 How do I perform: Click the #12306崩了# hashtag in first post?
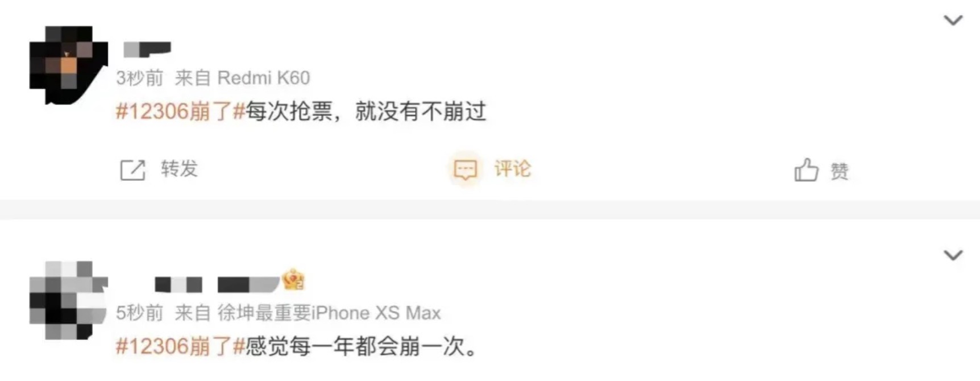(x=180, y=111)
